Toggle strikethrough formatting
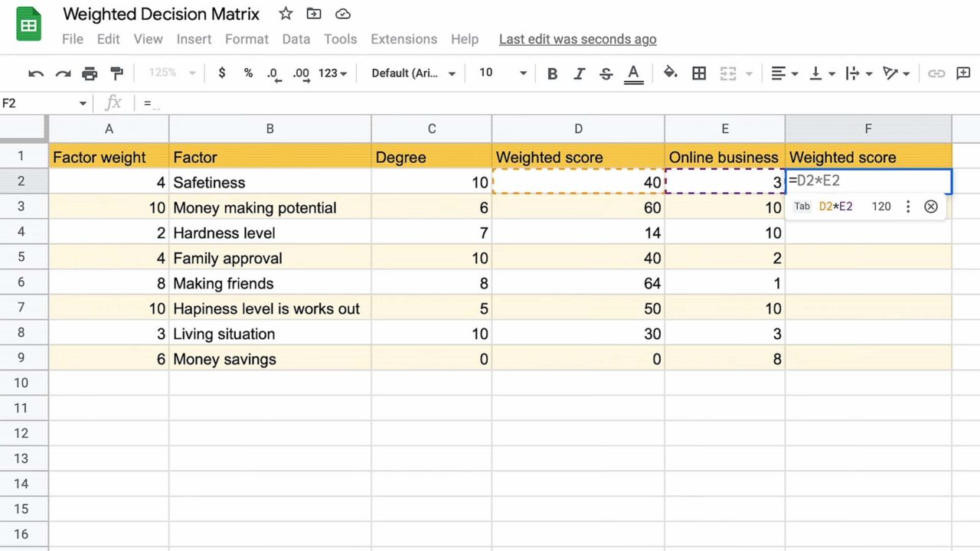The width and height of the screenshot is (980, 551). tap(606, 73)
